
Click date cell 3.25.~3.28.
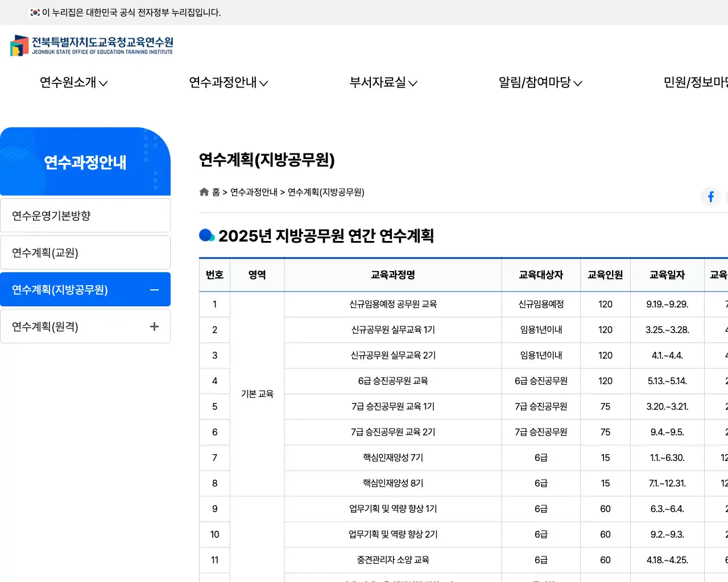667,330
